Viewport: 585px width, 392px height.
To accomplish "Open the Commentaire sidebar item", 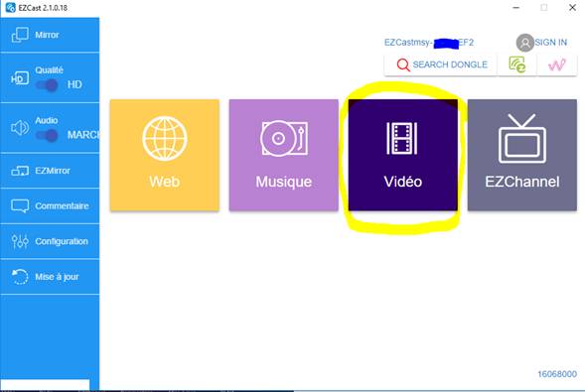I will pyautogui.click(x=50, y=205).
